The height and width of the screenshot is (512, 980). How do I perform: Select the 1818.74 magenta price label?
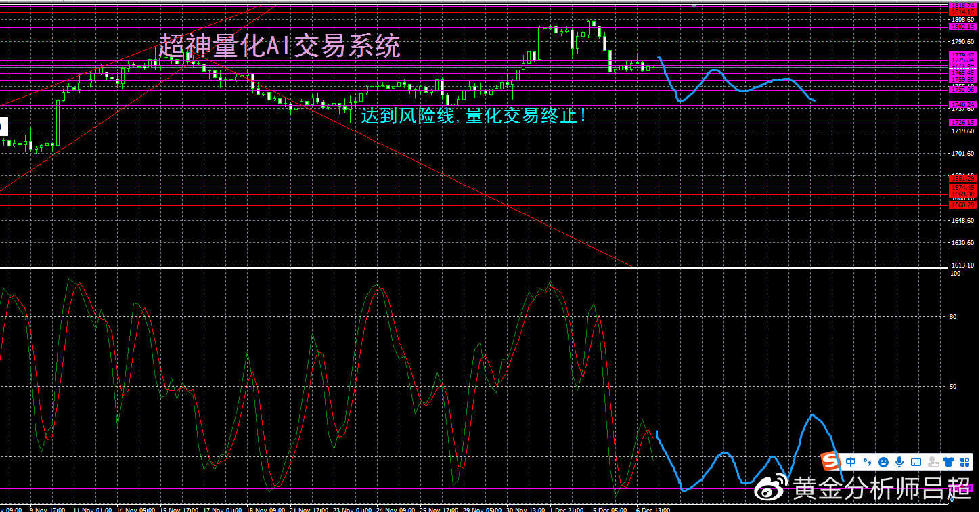[x=962, y=5]
